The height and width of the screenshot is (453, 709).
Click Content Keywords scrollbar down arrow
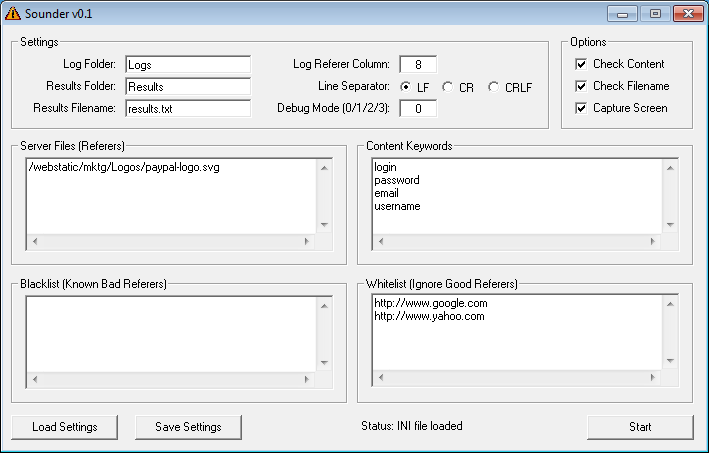pos(670,226)
